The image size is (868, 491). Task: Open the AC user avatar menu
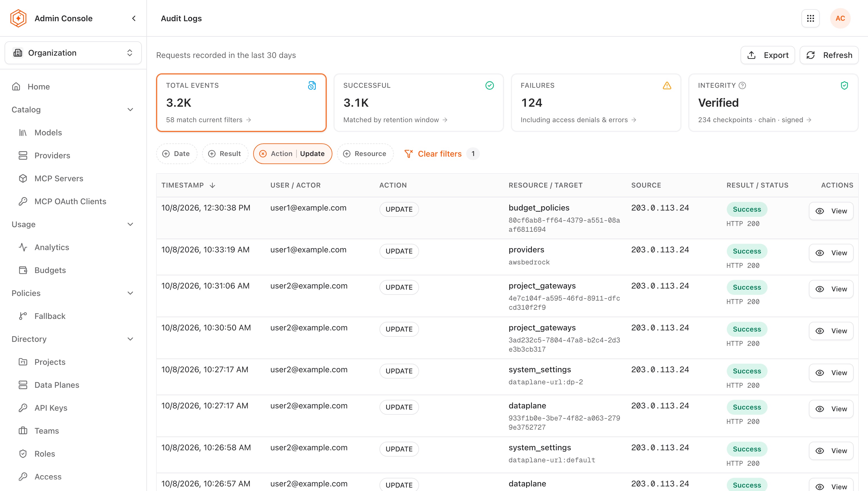coord(840,18)
